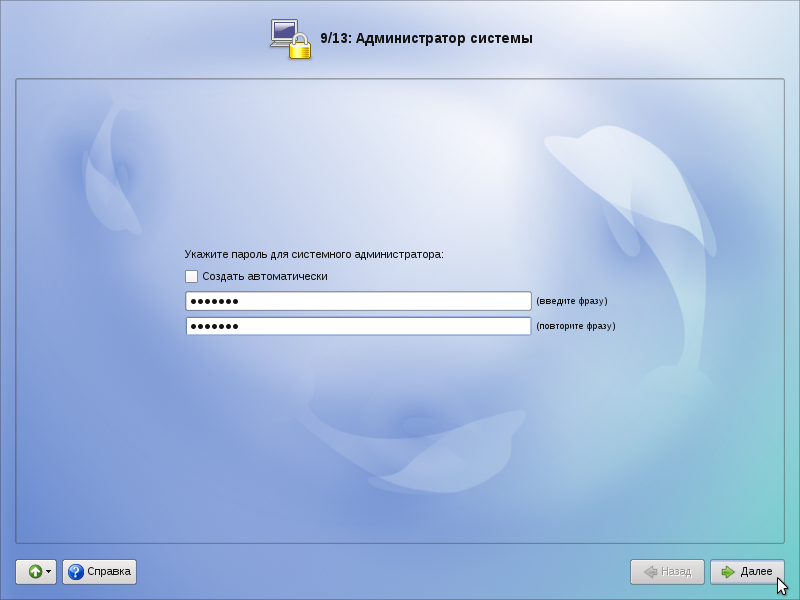Click the green arrow on Далее
Screen dimensions: 800x600
[x=727, y=572]
